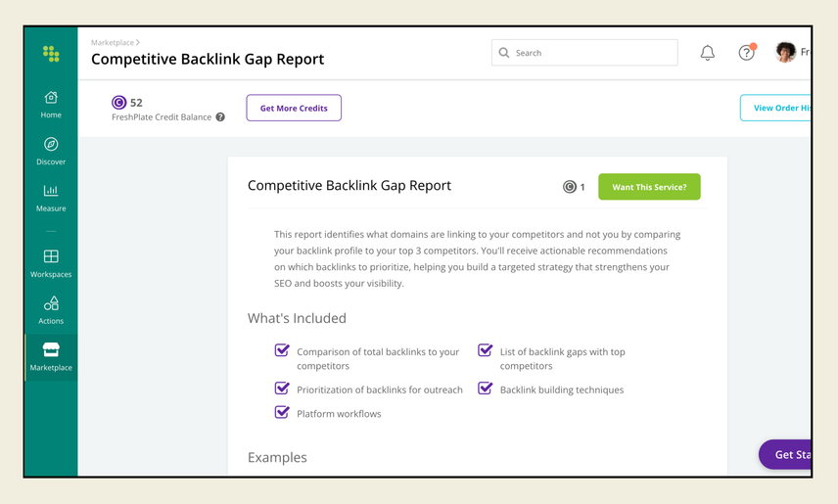Viewport: 838px width, 504px height.
Task: Click the purple credit coin icon beside 52
Action: point(118,102)
